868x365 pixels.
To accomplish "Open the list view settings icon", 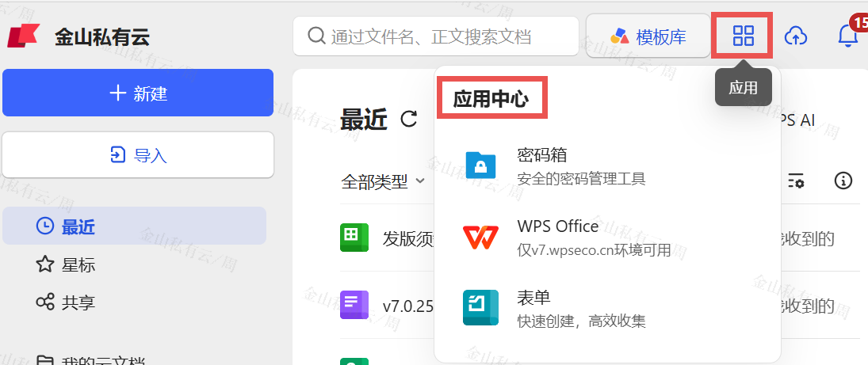I will (x=796, y=181).
